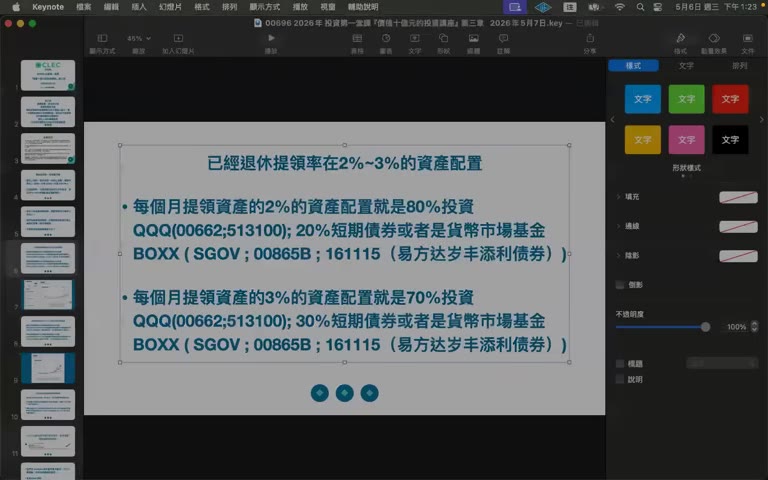The width and height of the screenshot is (768, 480).
Task: Insert a chart using the 圖表 toolbar icon
Action: [386, 43]
